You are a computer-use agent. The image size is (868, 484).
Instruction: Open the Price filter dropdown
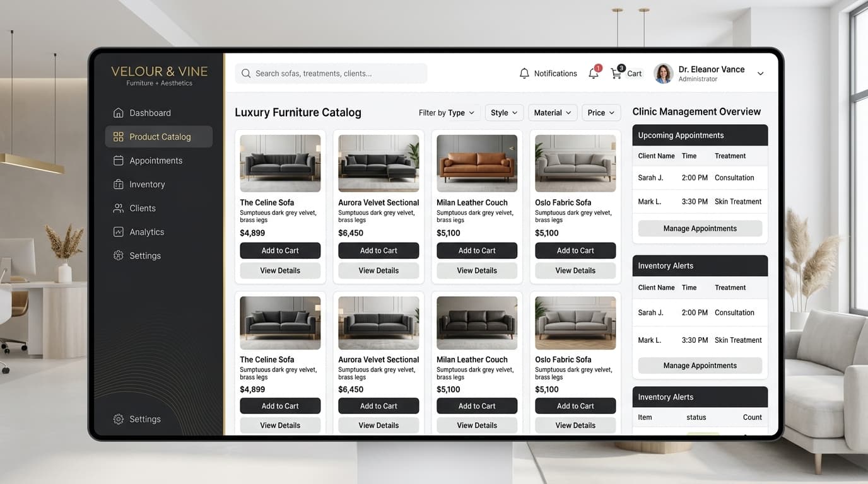(x=601, y=113)
